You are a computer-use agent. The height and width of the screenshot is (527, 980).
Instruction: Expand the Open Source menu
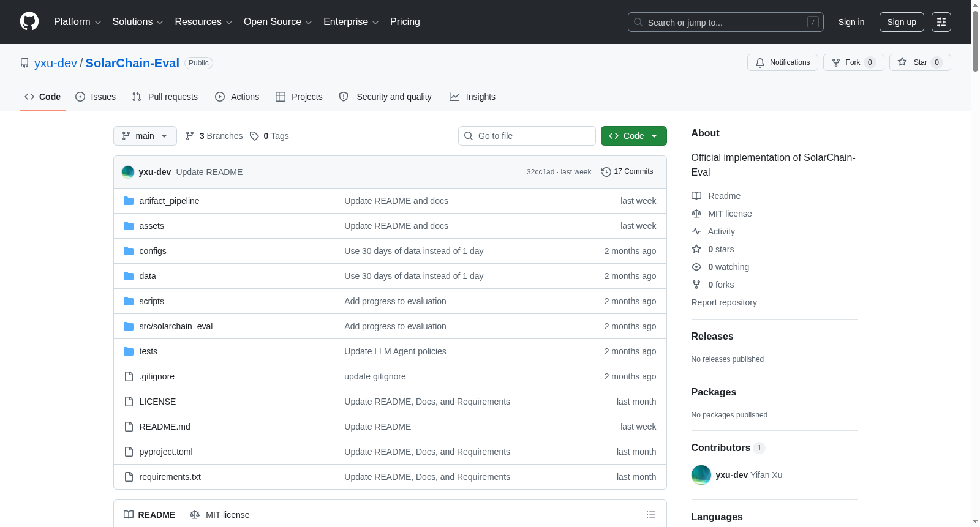coord(278,22)
